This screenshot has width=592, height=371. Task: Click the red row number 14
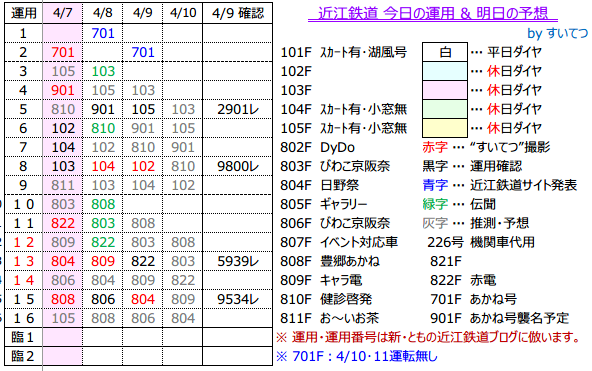(23, 280)
